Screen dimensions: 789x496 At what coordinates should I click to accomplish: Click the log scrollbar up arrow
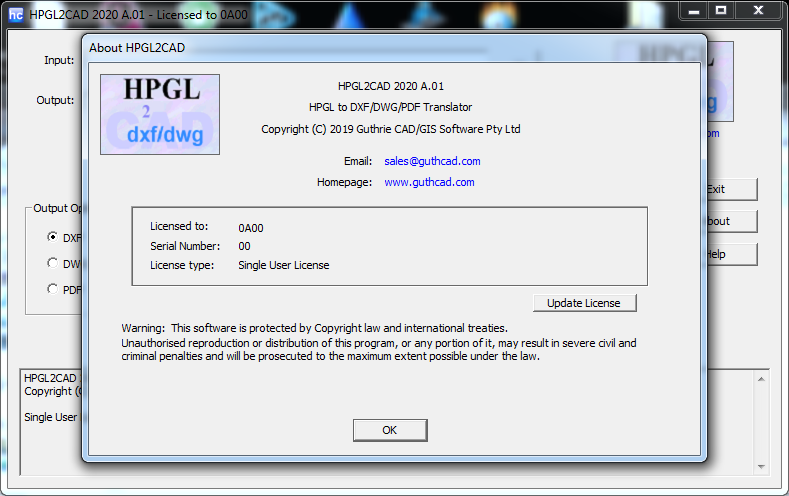click(x=761, y=379)
